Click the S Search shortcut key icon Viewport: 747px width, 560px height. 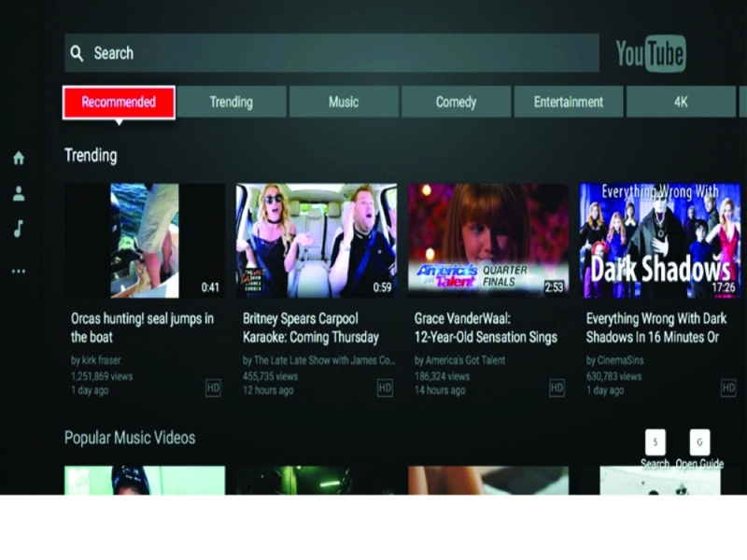(655, 442)
